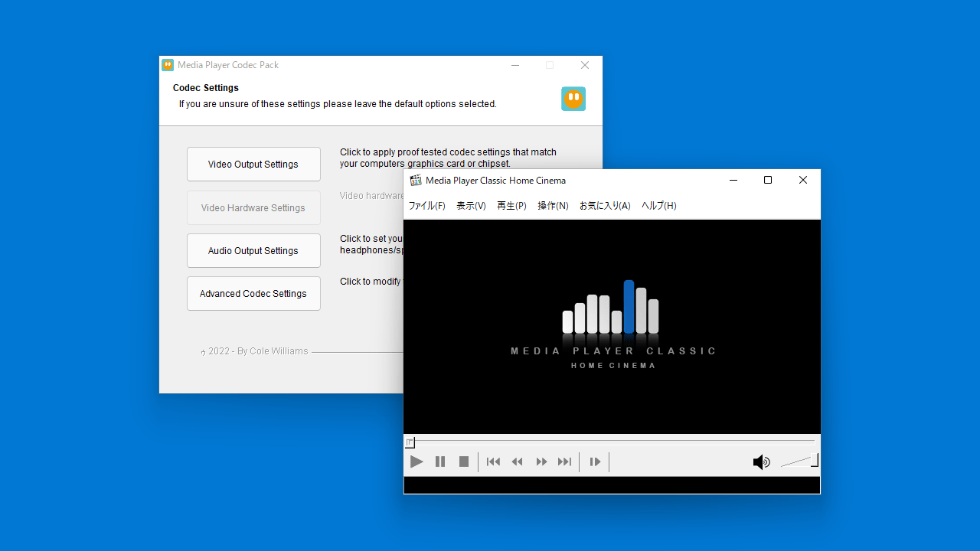Image resolution: width=980 pixels, height=551 pixels.
Task: Click the seek bar thumb at the start
Action: pyautogui.click(x=410, y=442)
